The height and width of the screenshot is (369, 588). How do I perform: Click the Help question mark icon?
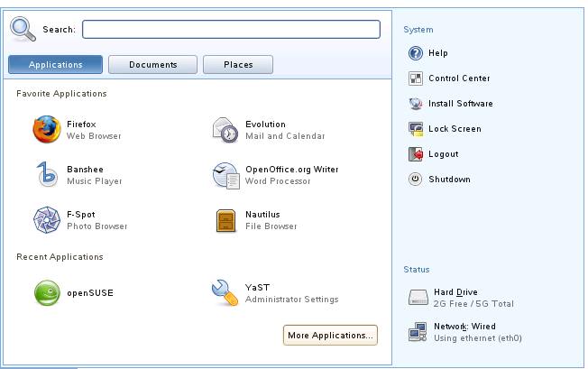click(415, 53)
